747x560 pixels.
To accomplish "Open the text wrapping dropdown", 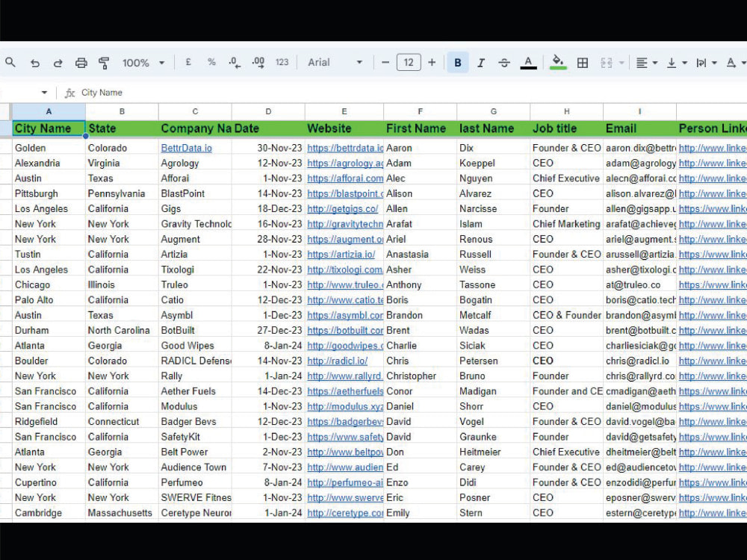I will (x=707, y=63).
